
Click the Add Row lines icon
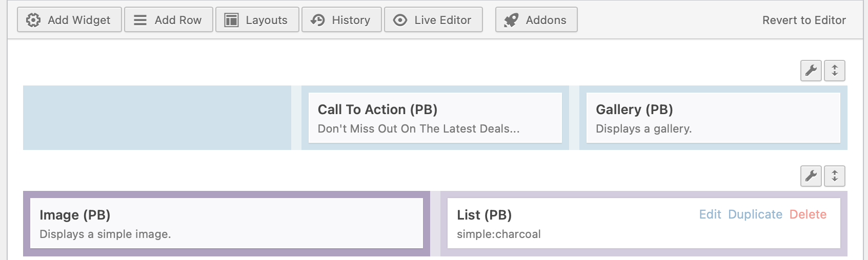click(140, 20)
